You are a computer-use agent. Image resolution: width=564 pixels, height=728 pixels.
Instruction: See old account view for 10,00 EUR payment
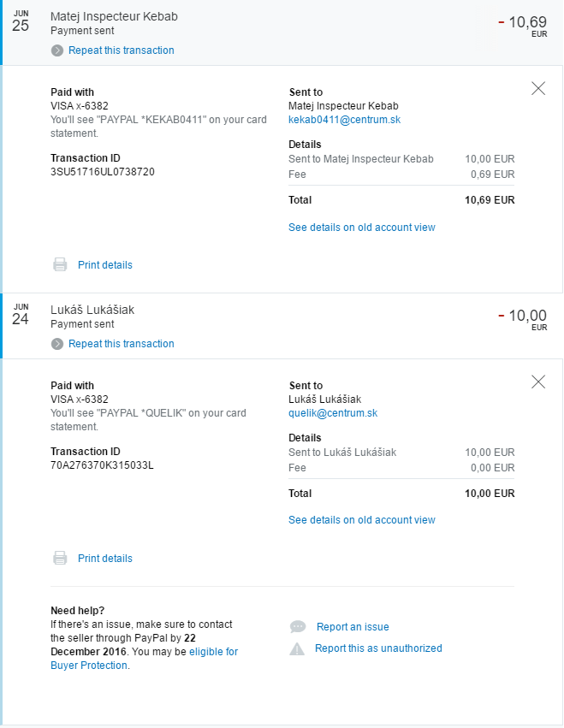(x=361, y=520)
